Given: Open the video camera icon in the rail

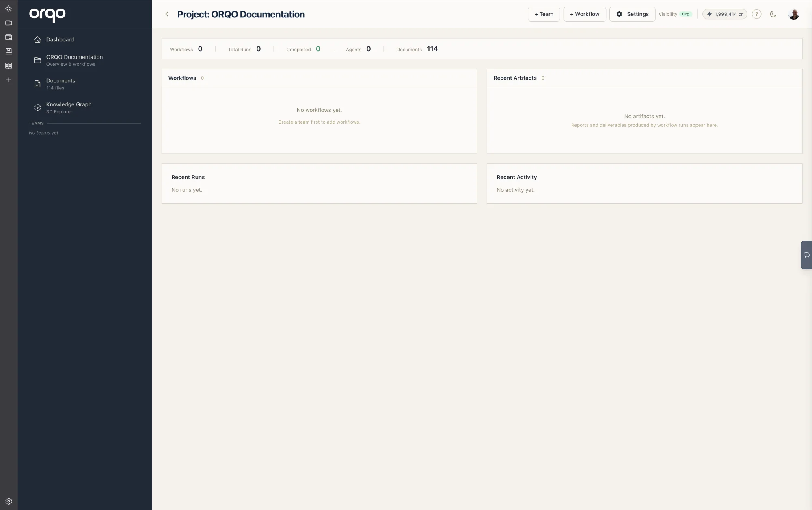Looking at the screenshot, I should [9, 23].
